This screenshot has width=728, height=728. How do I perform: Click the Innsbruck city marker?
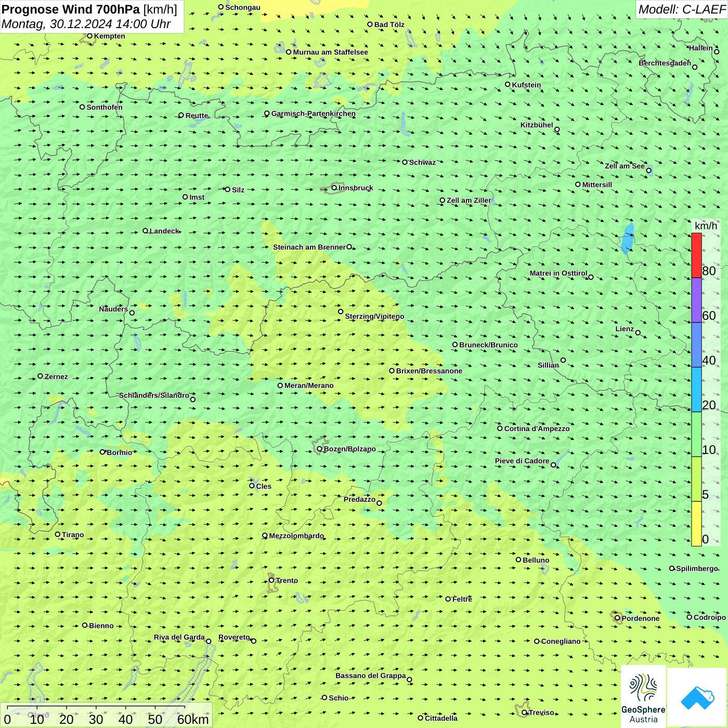point(334,188)
